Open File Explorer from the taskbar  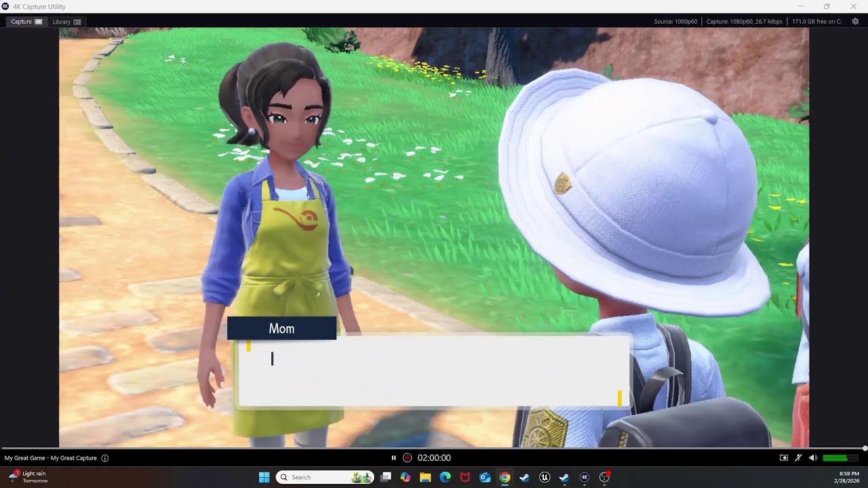coord(425,477)
